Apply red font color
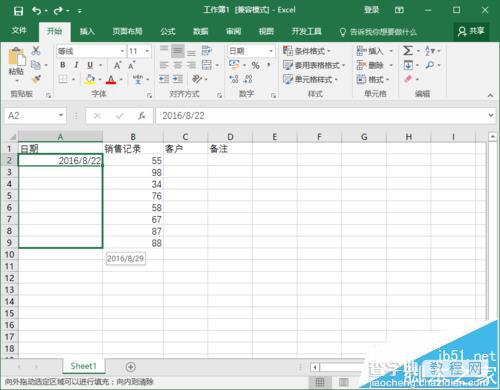 111,79
